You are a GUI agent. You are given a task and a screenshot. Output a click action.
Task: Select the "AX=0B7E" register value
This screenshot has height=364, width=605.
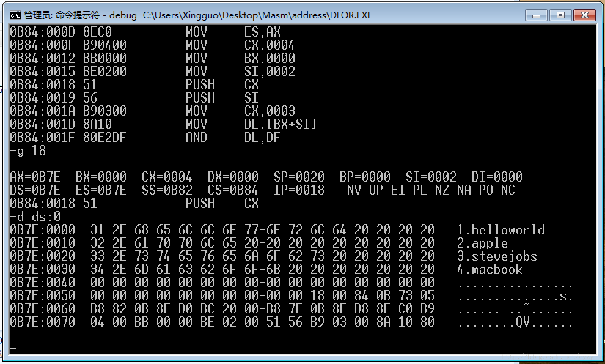pos(35,177)
